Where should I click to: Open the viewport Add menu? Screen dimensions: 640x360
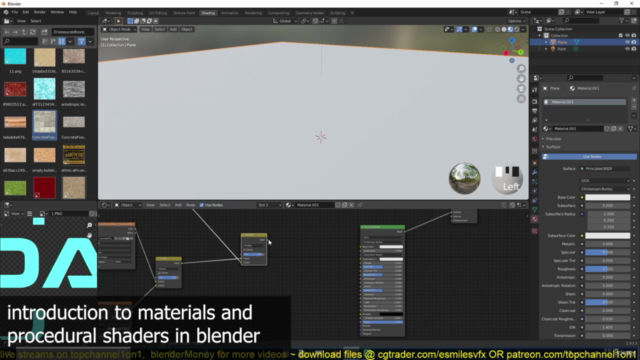click(x=173, y=29)
